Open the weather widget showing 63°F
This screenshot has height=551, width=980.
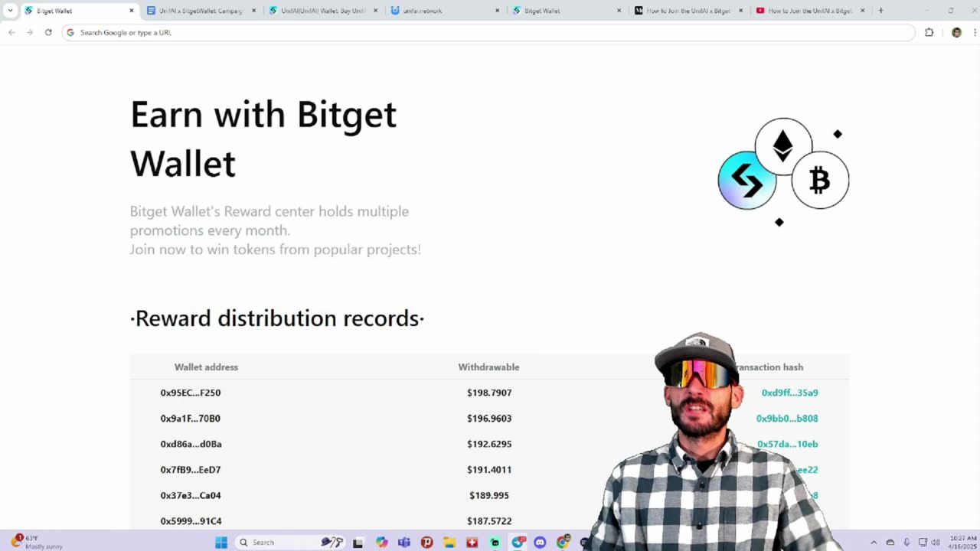coord(37,542)
